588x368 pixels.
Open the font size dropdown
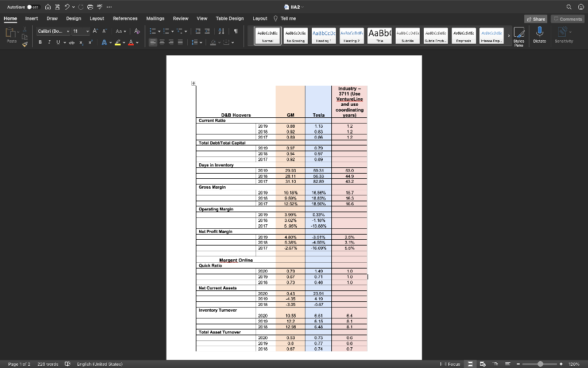click(88, 31)
